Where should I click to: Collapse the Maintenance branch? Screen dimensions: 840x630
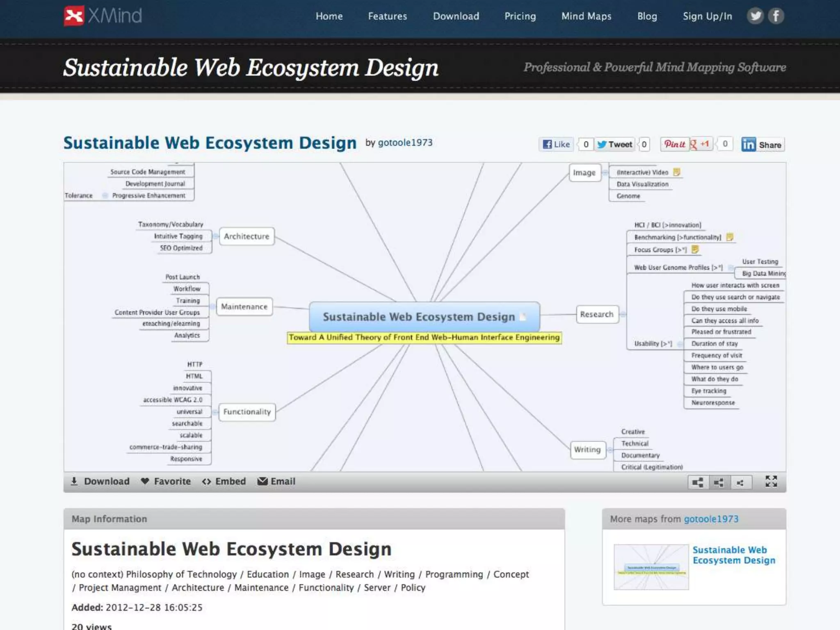coord(212,307)
